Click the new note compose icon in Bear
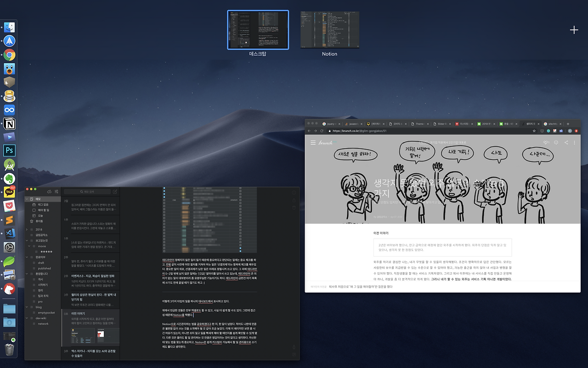The height and width of the screenshot is (368, 588). coord(115,192)
